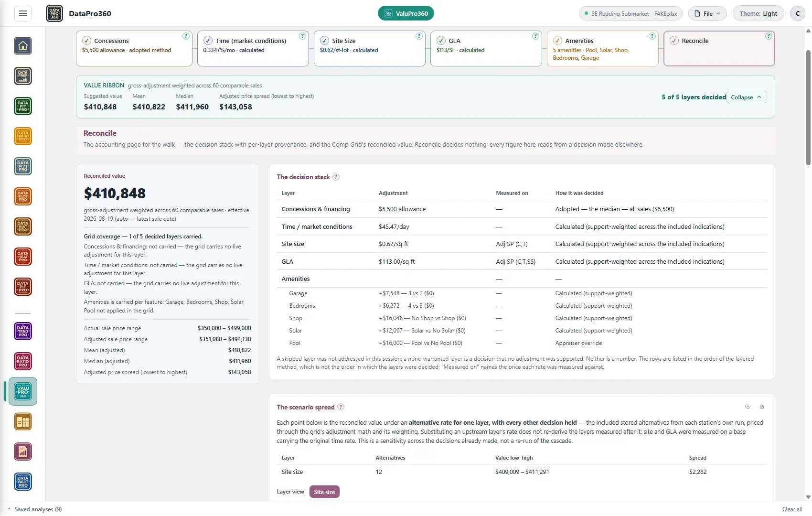This screenshot has width=812, height=516.
Task: Switch the Theme: Light setting
Action: 759,13
